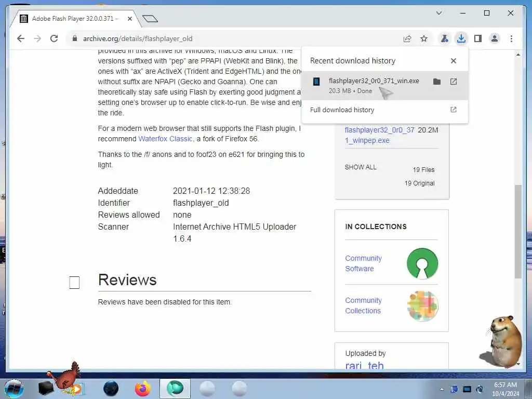Open Community Software collection link
Image resolution: width=532 pixels, height=399 pixels.
pyautogui.click(x=363, y=263)
